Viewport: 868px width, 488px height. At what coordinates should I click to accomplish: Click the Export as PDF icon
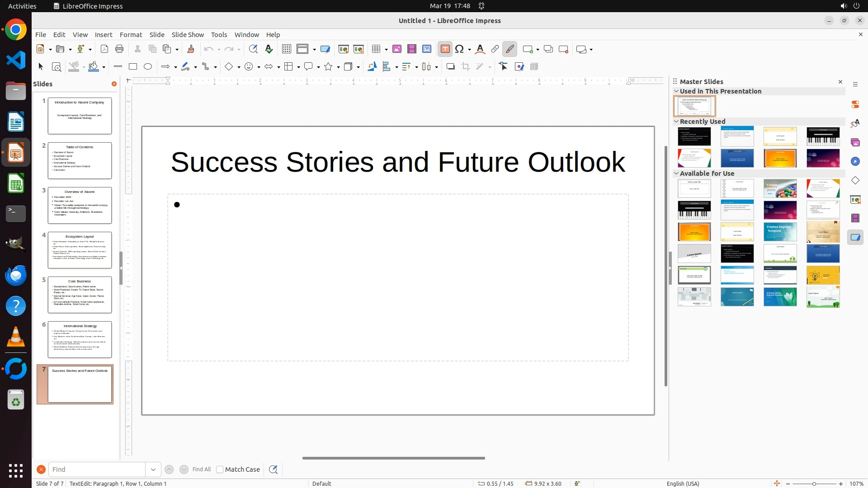point(104,49)
